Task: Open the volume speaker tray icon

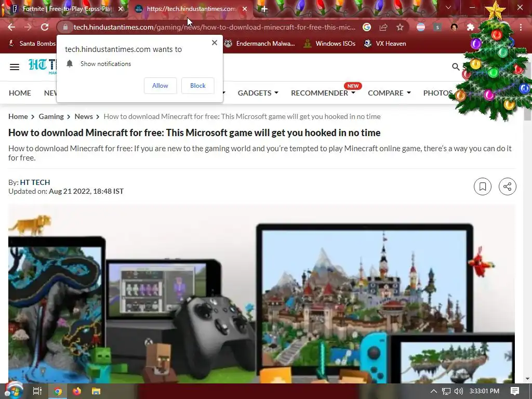Action: [x=459, y=391]
